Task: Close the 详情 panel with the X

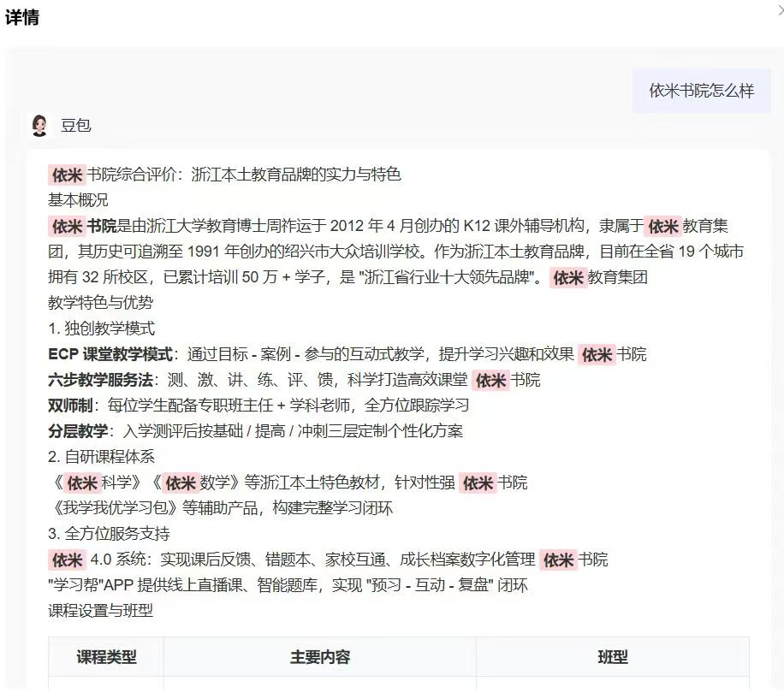Action: pyautogui.click(x=781, y=9)
